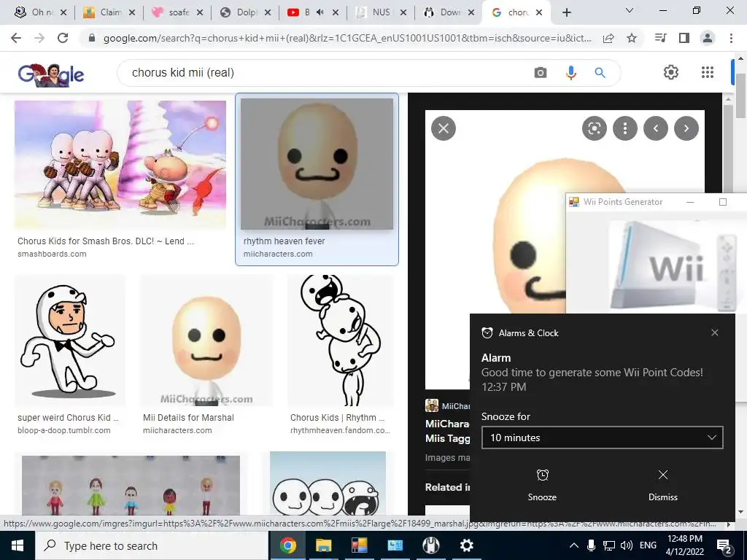747x560 pixels.
Task: Minimize the Wii Points Generator window
Action: click(x=690, y=202)
